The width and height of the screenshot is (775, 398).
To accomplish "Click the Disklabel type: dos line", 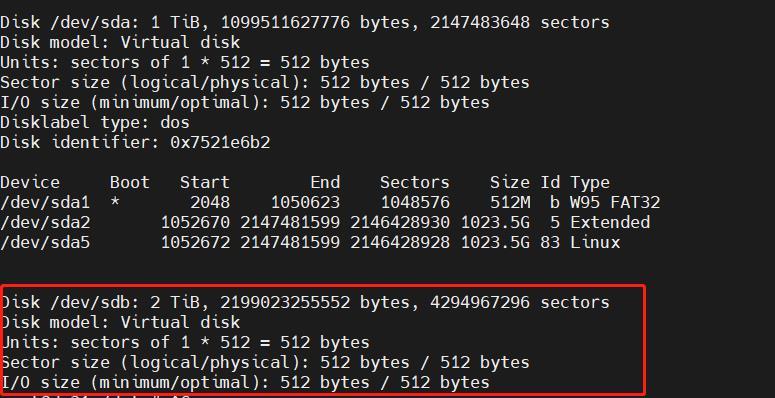I will (x=95, y=122).
